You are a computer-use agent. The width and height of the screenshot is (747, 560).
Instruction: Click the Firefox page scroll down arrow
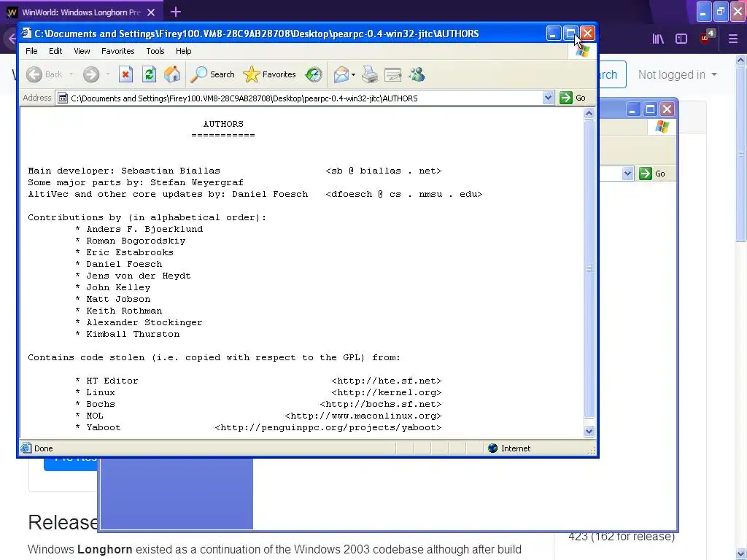[x=740, y=554]
